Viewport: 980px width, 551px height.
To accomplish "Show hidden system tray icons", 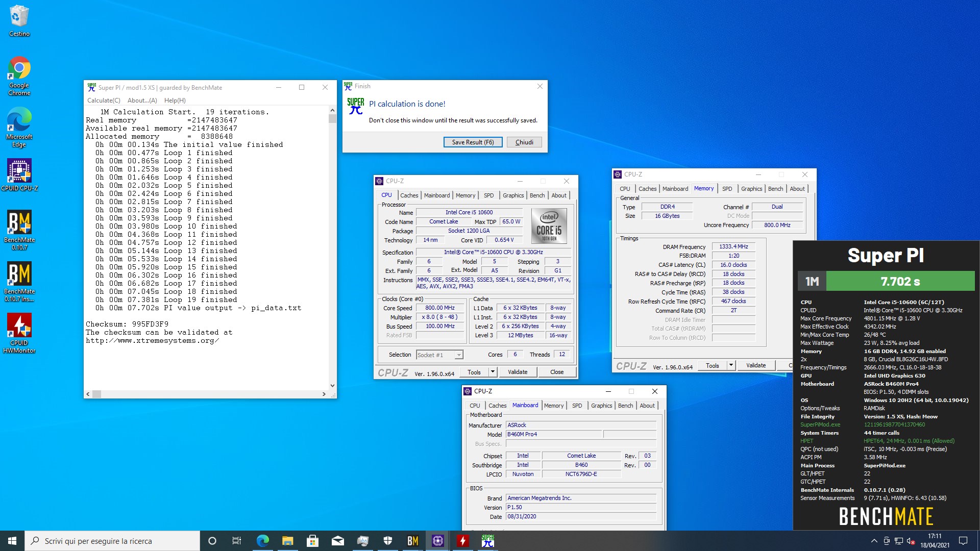I will click(x=874, y=541).
